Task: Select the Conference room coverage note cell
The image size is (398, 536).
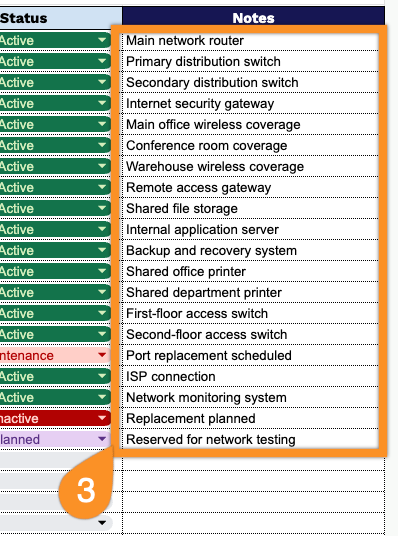Action: pyautogui.click(x=250, y=146)
